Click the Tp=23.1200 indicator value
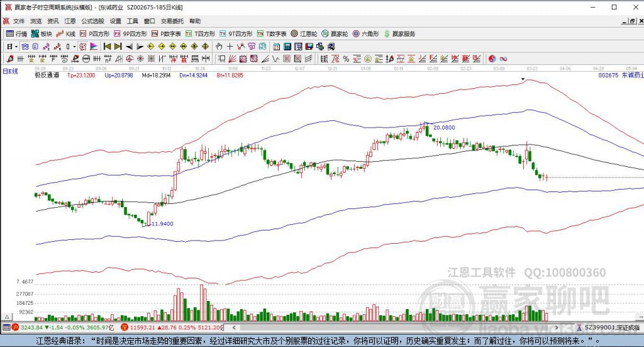Image resolution: width=644 pixels, height=347 pixels. (81, 75)
